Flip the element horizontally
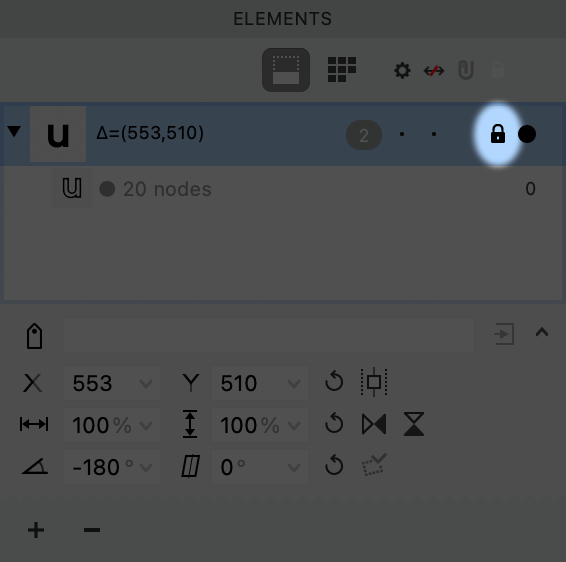 tap(374, 424)
